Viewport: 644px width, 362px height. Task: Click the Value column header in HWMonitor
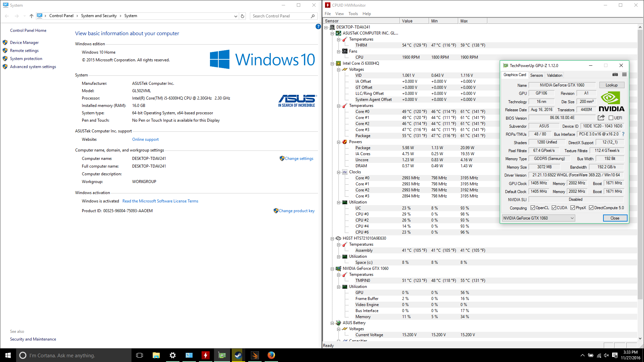(414, 21)
